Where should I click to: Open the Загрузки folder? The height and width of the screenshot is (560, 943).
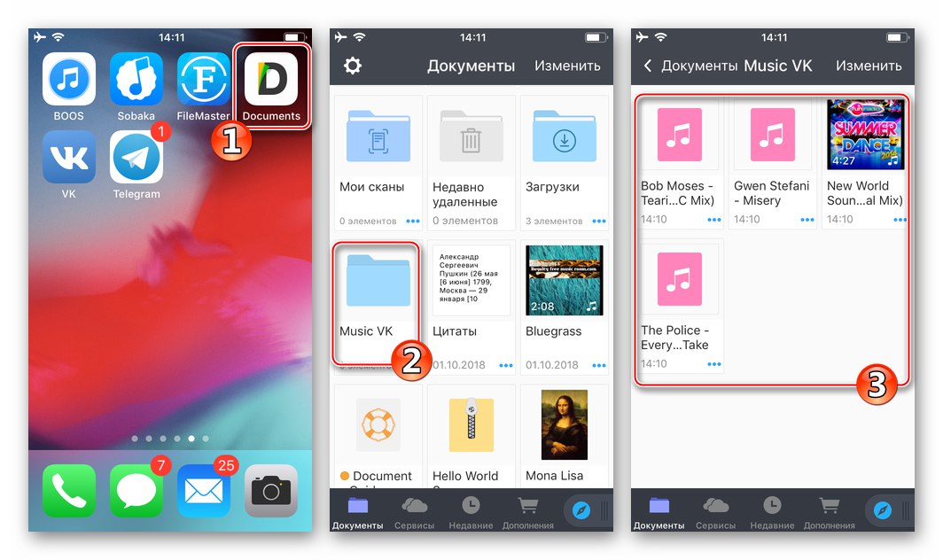tap(564, 162)
